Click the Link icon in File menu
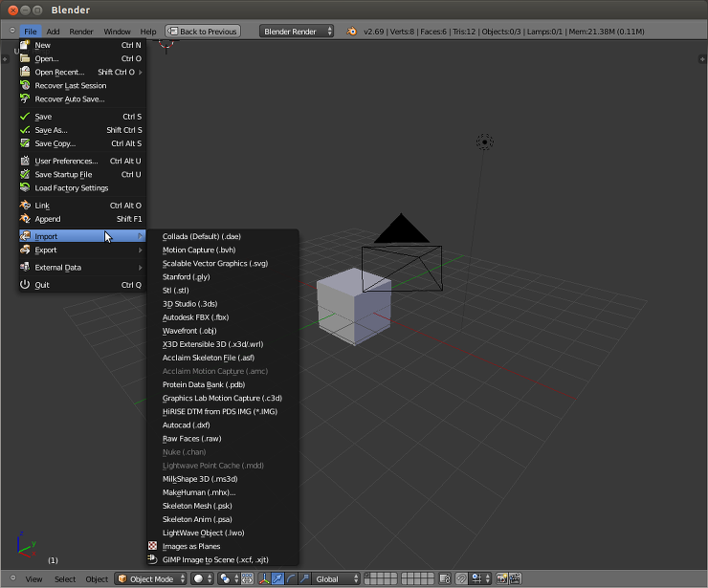The width and height of the screenshot is (708, 588). coord(25,206)
